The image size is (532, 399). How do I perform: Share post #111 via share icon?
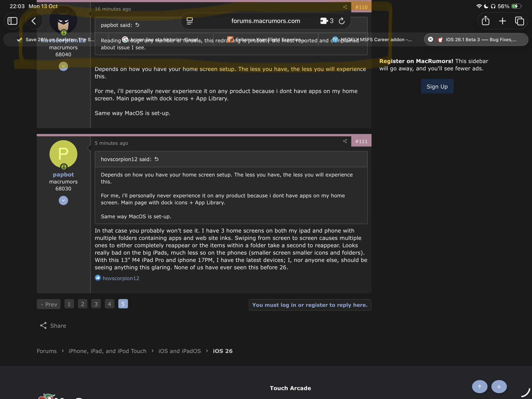(x=345, y=141)
